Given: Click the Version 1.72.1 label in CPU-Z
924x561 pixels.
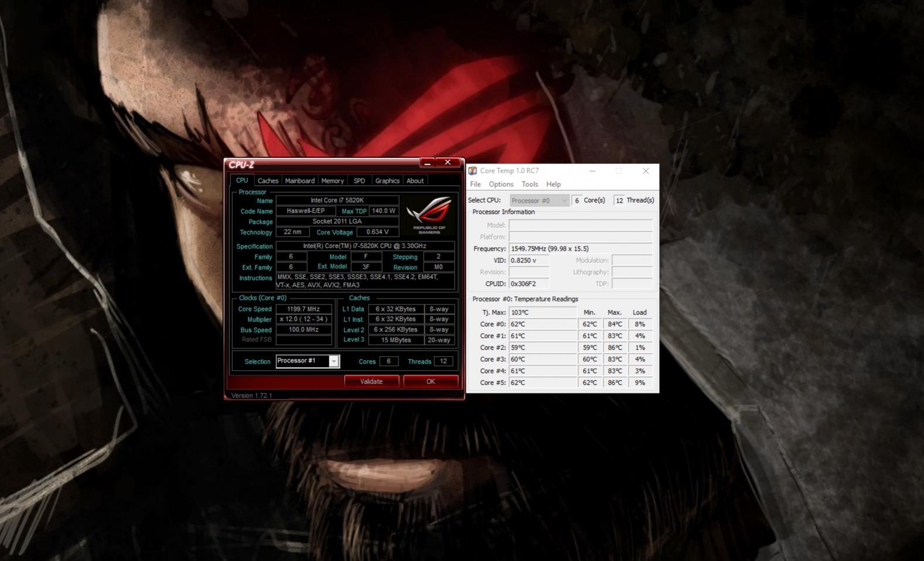Looking at the screenshot, I should 251,395.
